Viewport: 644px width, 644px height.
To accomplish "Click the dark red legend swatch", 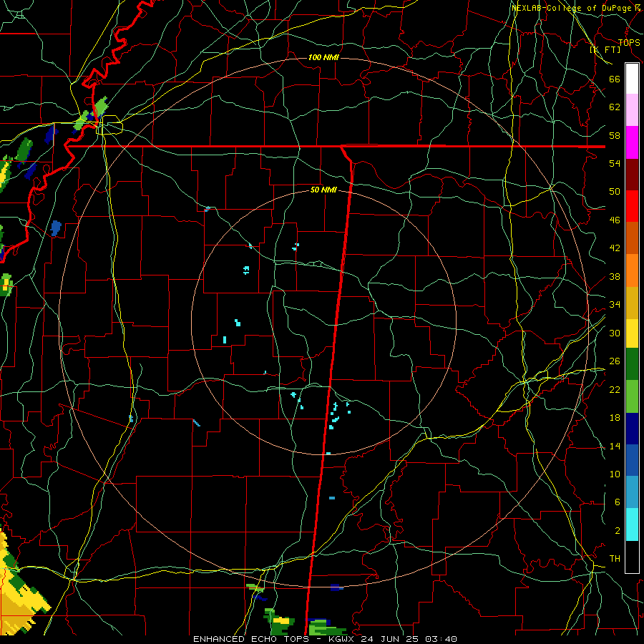I will 632,174.
